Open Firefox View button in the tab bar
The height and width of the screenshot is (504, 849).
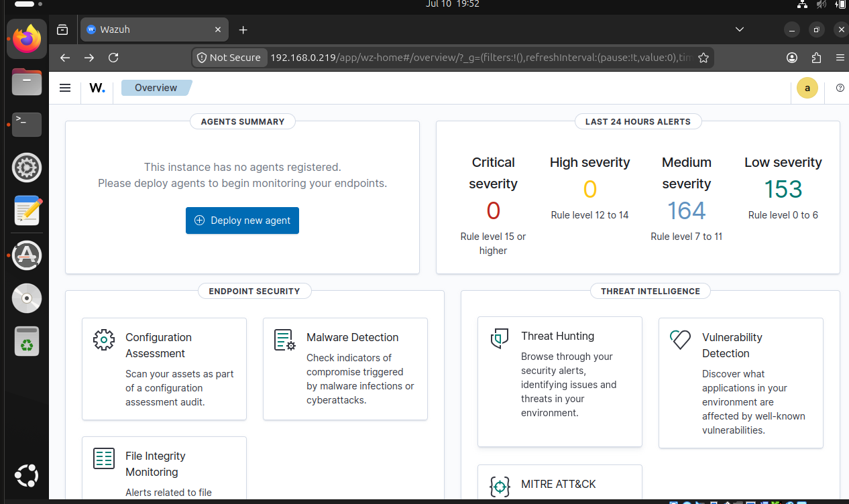pyautogui.click(x=62, y=29)
